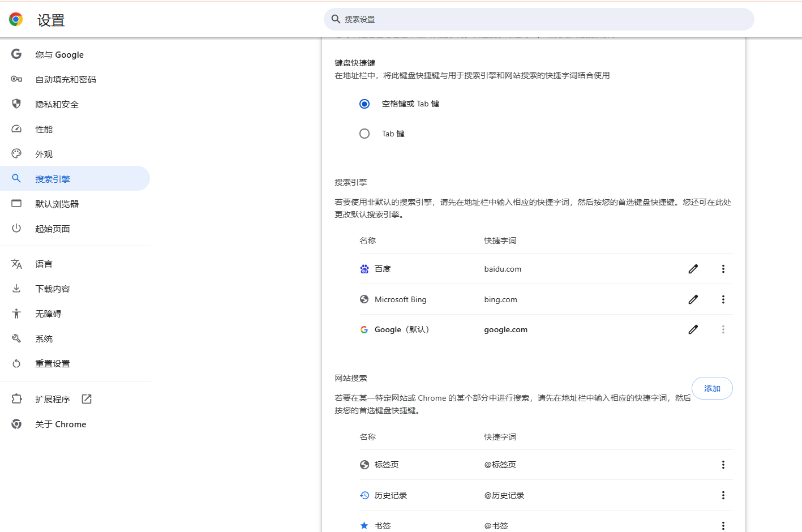Click the download icon for 下载内容
Viewport: 802px width, 532px height.
[x=16, y=288]
